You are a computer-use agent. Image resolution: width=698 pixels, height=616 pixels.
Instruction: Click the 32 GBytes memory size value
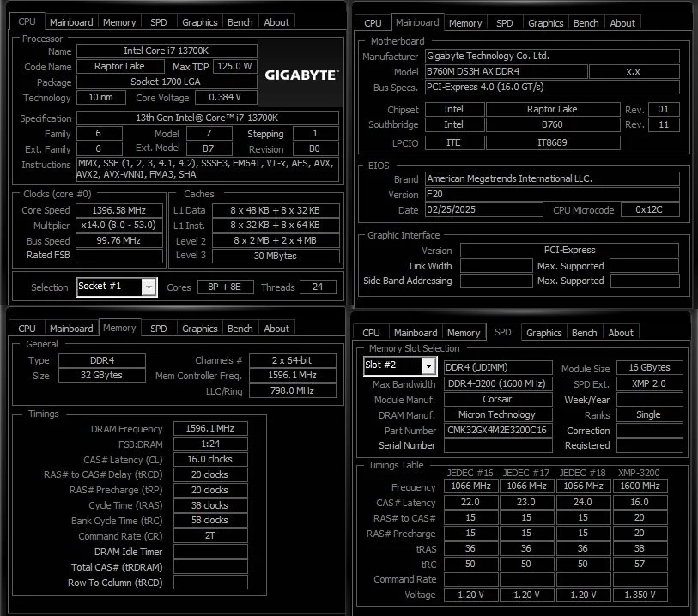[102, 375]
